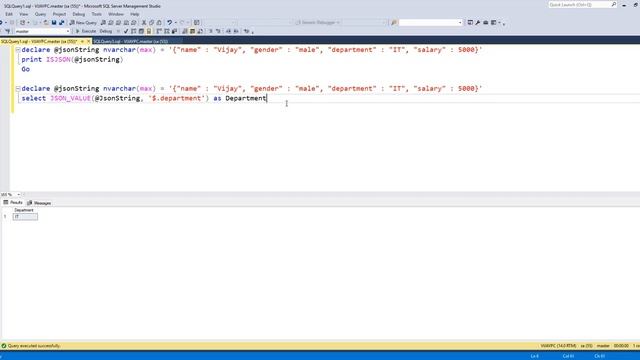Image resolution: width=640 pixels, height=360 pixels.
Task: Click the Department column header in results
Action: pyautogui.click(x=24, y=210)
